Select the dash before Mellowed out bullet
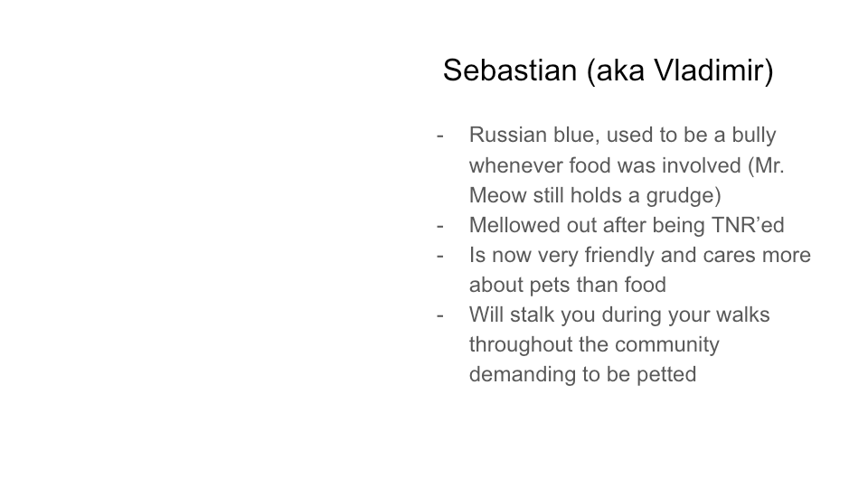The image size is (868, 488). tap(440, 226)
